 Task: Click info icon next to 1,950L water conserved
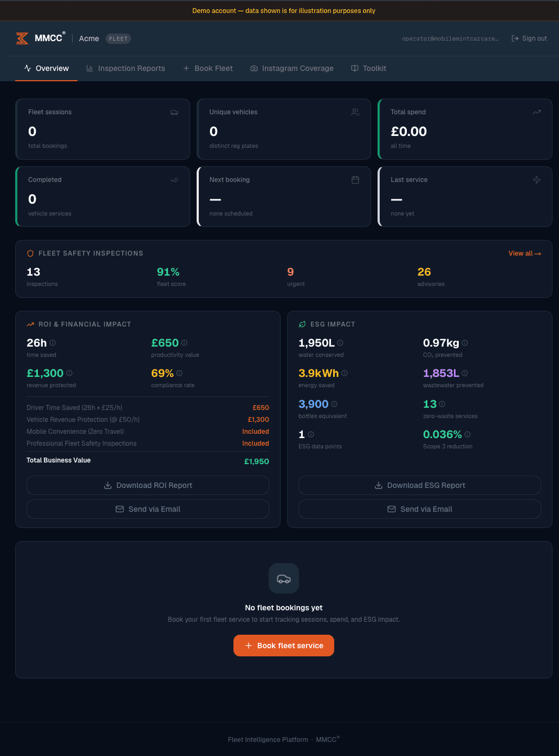[x=340, y=343]
